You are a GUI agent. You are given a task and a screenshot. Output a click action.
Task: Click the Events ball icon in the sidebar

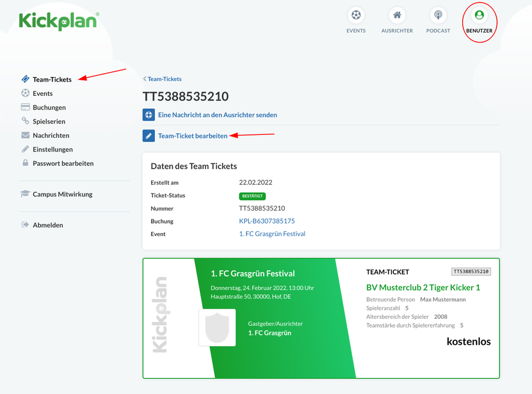point(25,93)
